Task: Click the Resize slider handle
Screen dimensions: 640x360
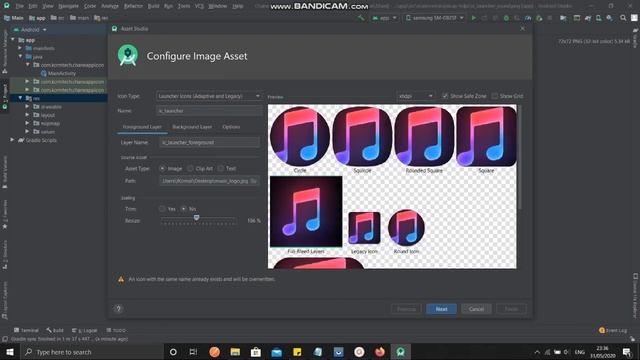Action: click(196, 218)
